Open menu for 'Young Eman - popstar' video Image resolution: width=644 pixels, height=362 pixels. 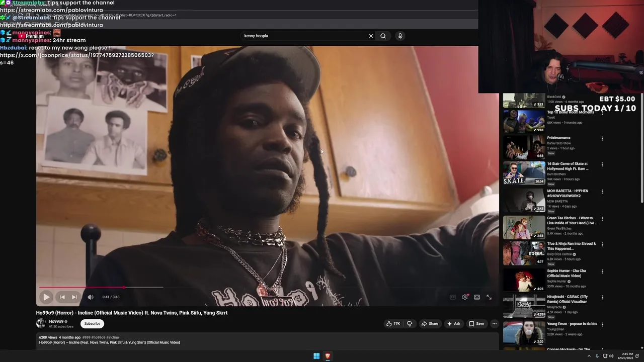pyautogui.click(x=602, y=324)
